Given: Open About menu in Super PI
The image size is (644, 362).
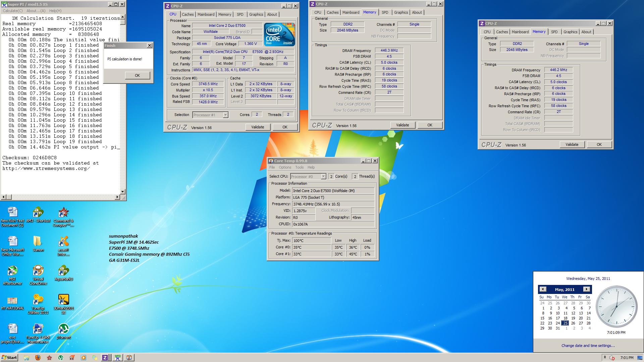Looking at the screenshot, I should 36,11.
